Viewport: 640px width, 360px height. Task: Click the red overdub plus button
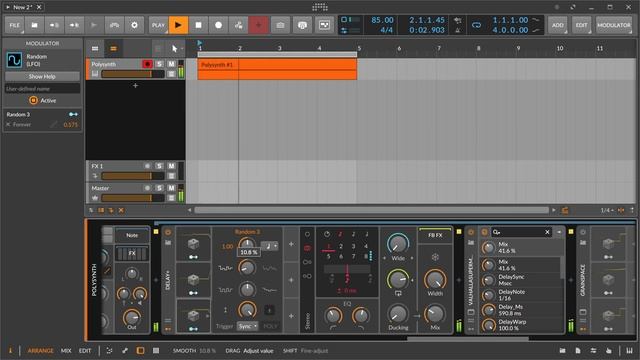tap(258, 25)
